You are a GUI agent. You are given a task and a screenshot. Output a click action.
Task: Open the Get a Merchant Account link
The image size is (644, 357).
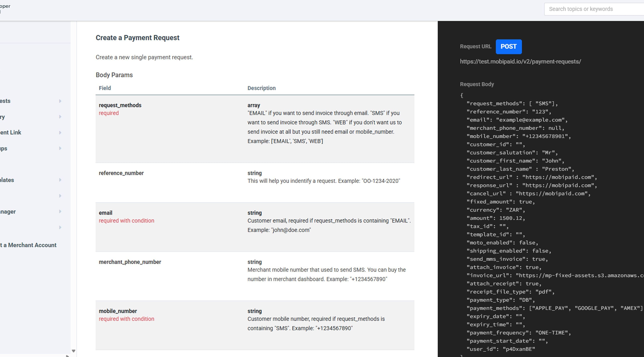28,245
